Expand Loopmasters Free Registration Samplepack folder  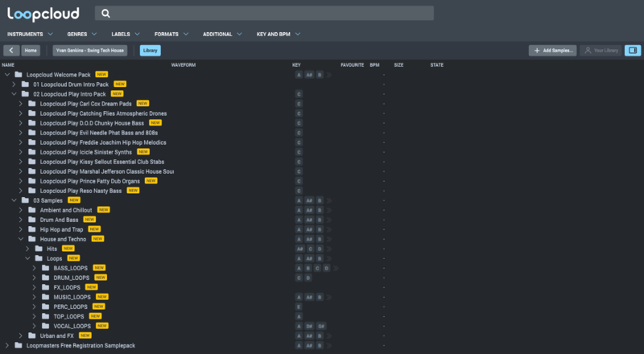tap(7, 345)
